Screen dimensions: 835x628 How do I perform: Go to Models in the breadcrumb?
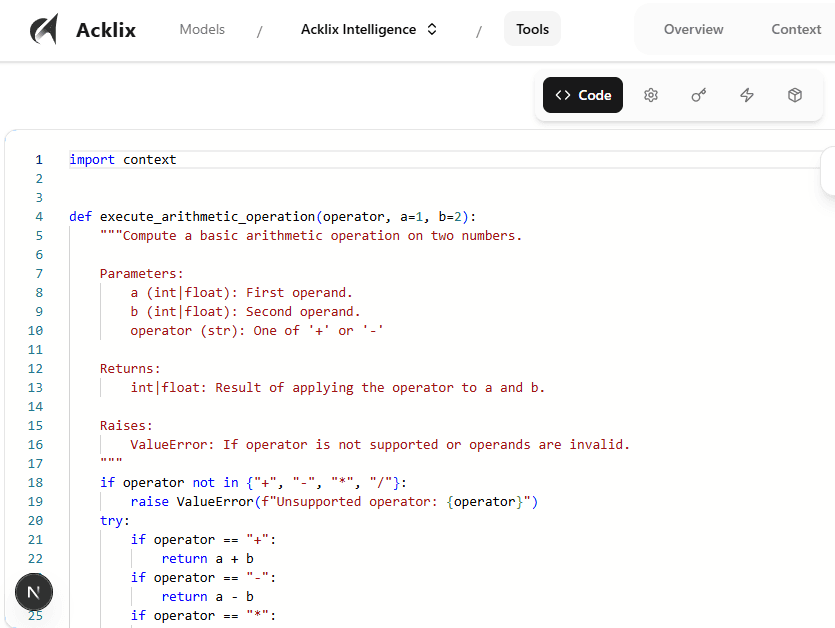(202, 30)
